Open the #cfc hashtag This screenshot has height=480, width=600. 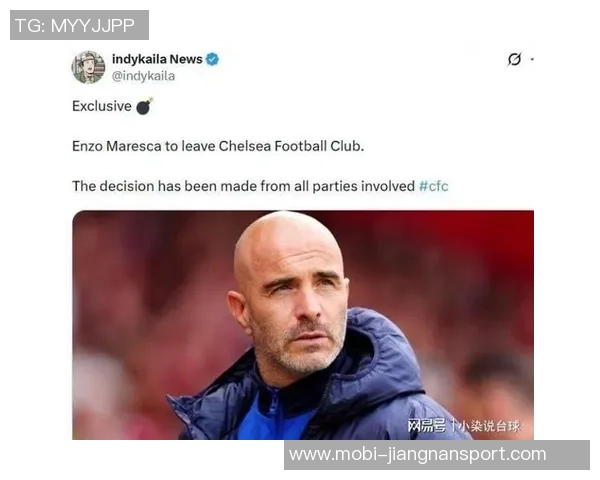click(433, 186)
